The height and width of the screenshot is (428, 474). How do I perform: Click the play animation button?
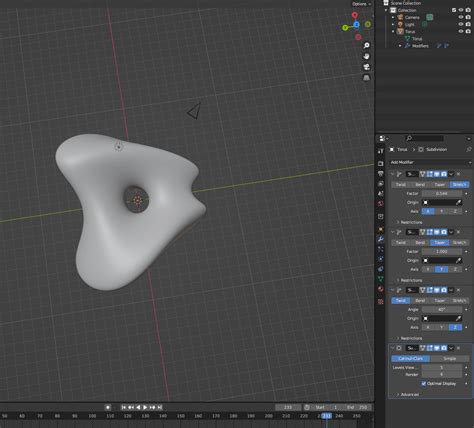point(145,407)
